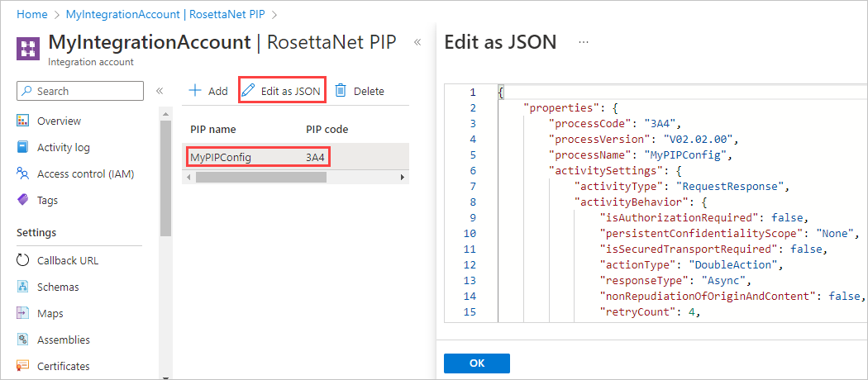The height and width of the screenshot is (380, 868).
Task: Click the Assemblies icon
Action: tap(22, 340)
